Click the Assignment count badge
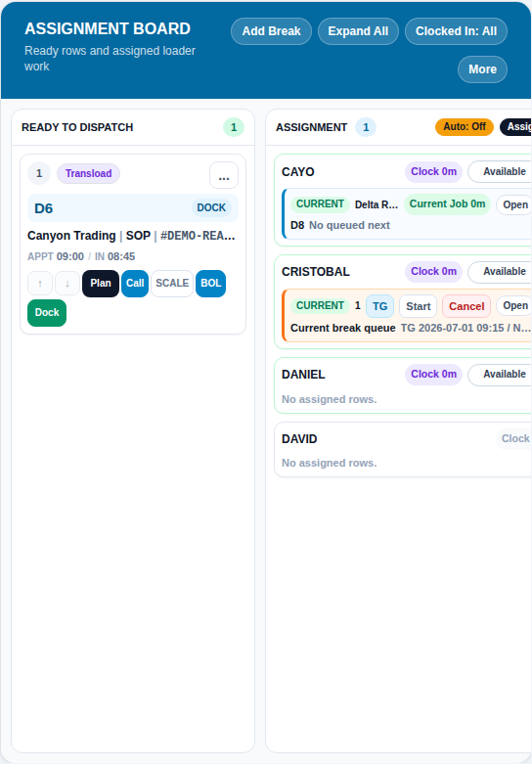This screenshot has height=764, width=532. coord(366,127)
